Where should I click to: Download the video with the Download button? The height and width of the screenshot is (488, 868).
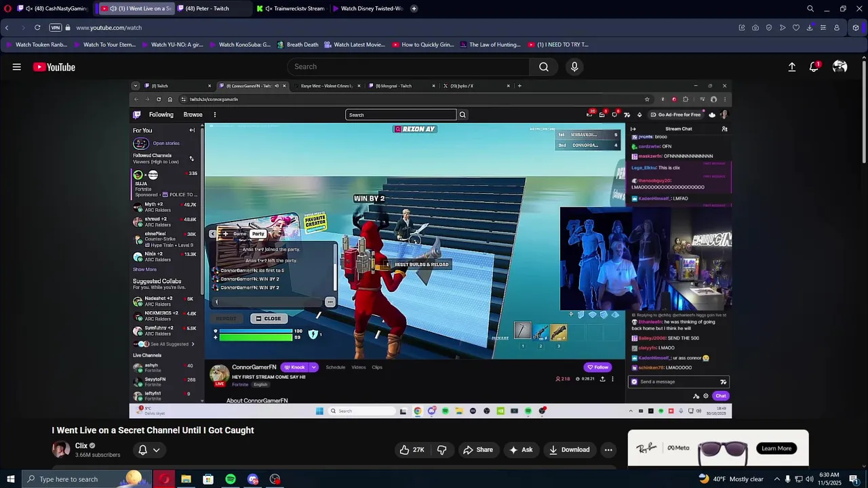(x=570, y=449)
